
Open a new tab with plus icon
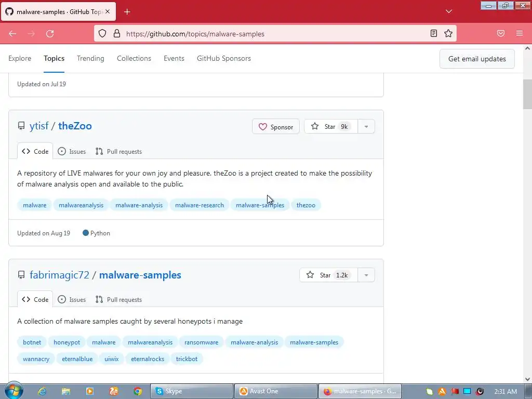(127, 12)
